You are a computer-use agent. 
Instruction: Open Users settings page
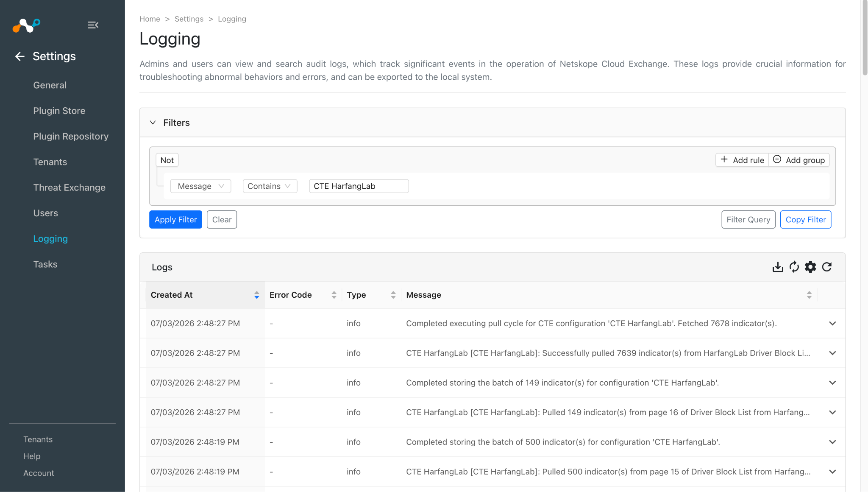pos(46,213)
